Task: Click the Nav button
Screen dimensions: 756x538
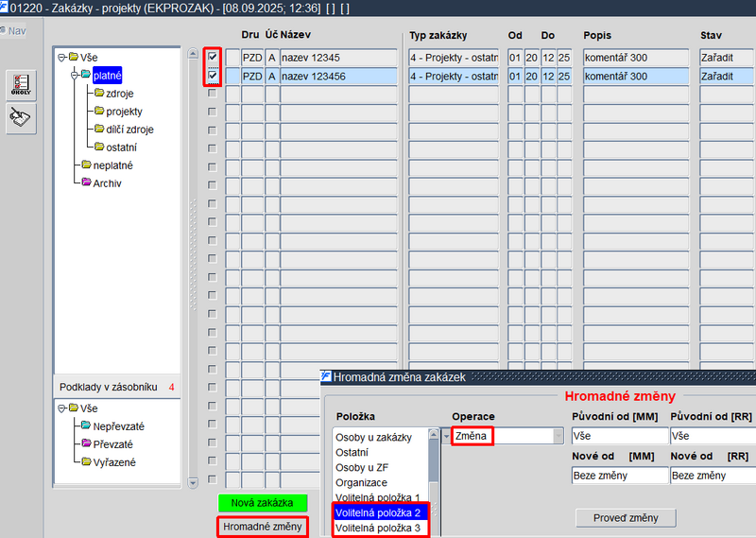Action: pos(13,31)
